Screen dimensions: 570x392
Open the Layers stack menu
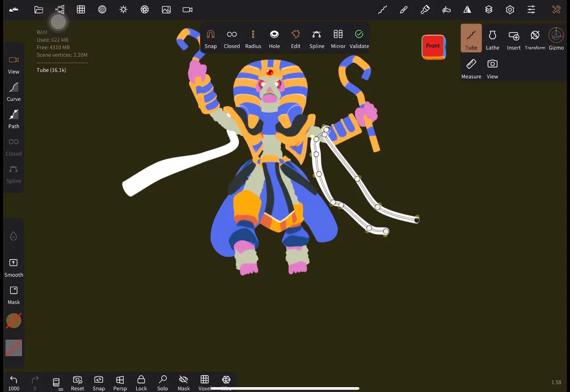tap(489, 10)
